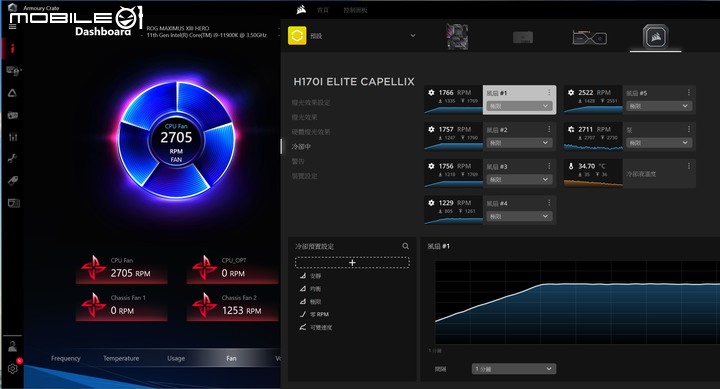The image size is (720, 389).
Task: Switch to the Fan tab in Armoury Crate
Action: pyautogui.click(x=231, y=358)
